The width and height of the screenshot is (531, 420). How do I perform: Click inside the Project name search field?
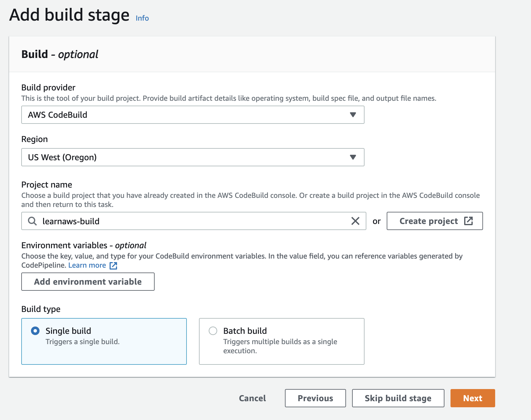click(194, 221)
